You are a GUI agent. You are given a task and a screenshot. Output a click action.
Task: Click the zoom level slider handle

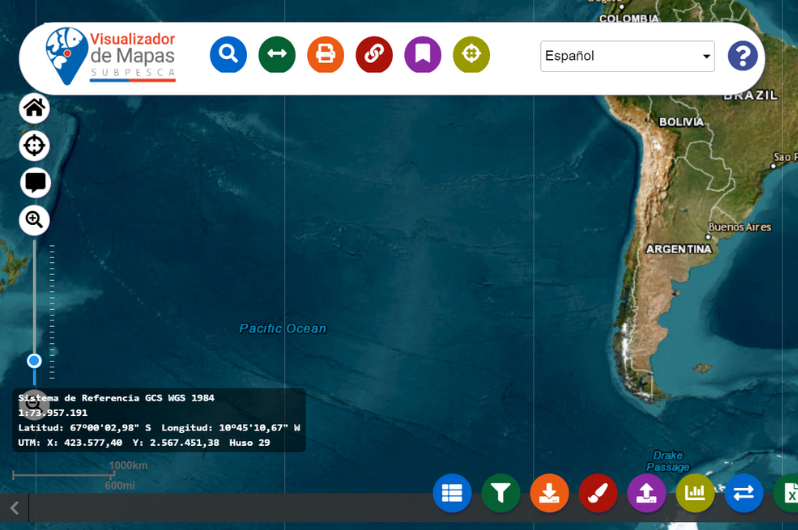[34, 360]
